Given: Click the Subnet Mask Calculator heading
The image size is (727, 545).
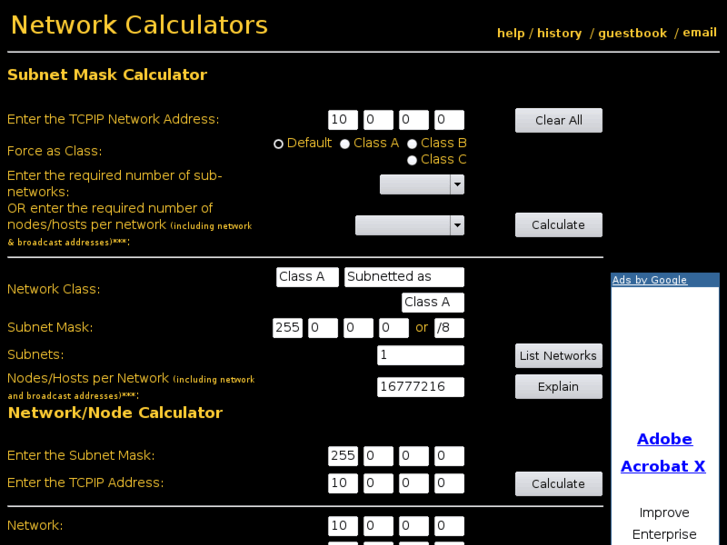Looking at the screenshot, I should (x=107, y=75).
